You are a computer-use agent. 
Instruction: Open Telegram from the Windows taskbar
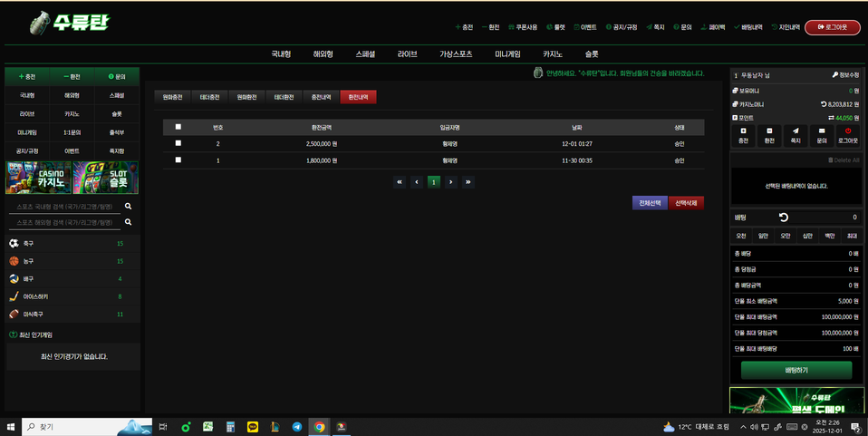[x=296, y=427]
